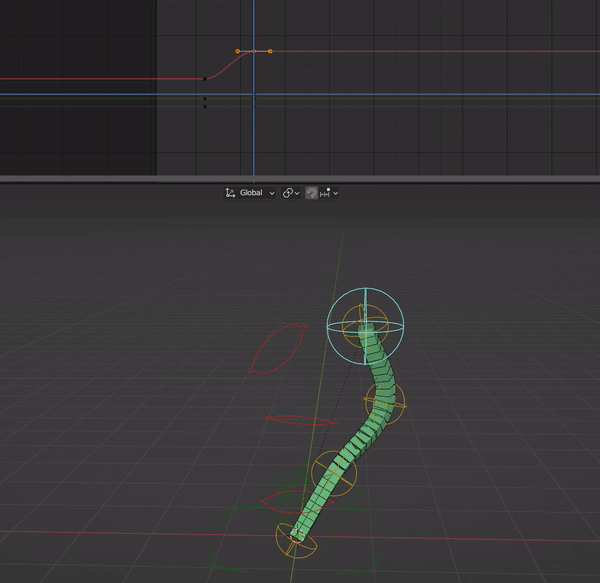Toggle the magnet snapping button
The width and height of the screenshot is (600, 583).
tap(311, 193)
